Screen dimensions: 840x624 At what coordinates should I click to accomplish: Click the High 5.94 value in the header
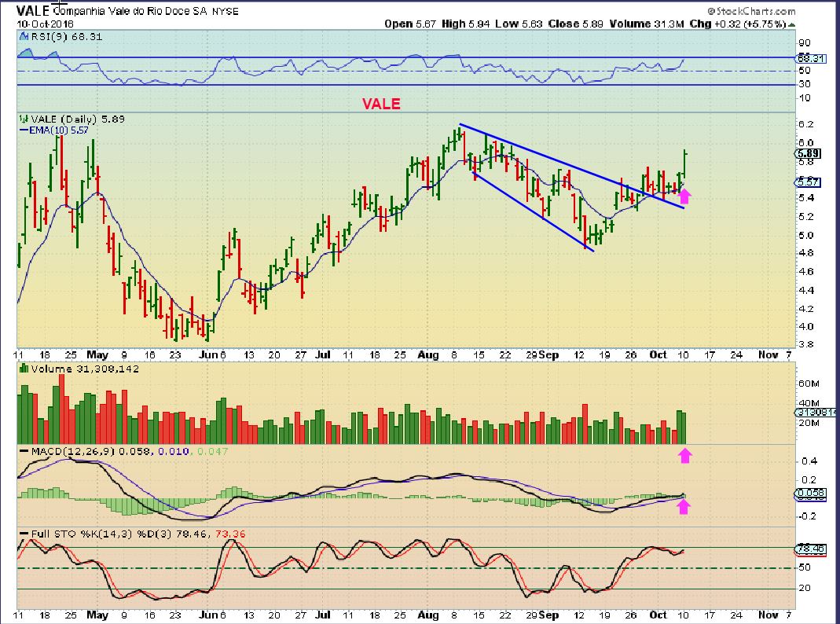[x=465, y=24]
